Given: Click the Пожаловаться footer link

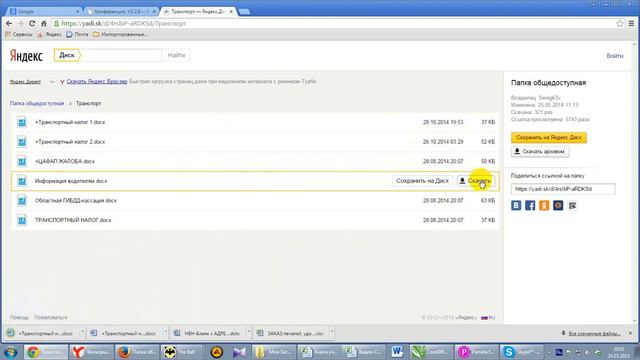Looking at the screenshot, I should click(51, 317).
